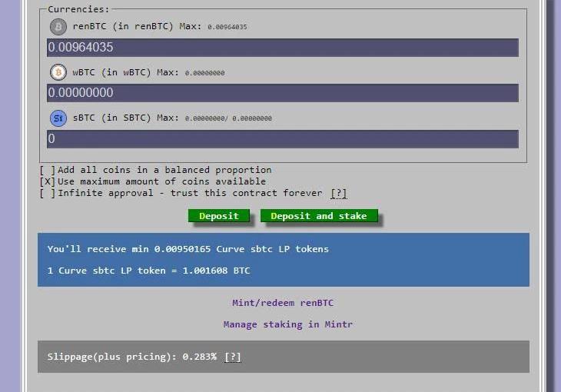The height and width of the screenshot is (392, 561).
Task: Enable Add all coins in balanced proportion
Action: click(47, 170)
